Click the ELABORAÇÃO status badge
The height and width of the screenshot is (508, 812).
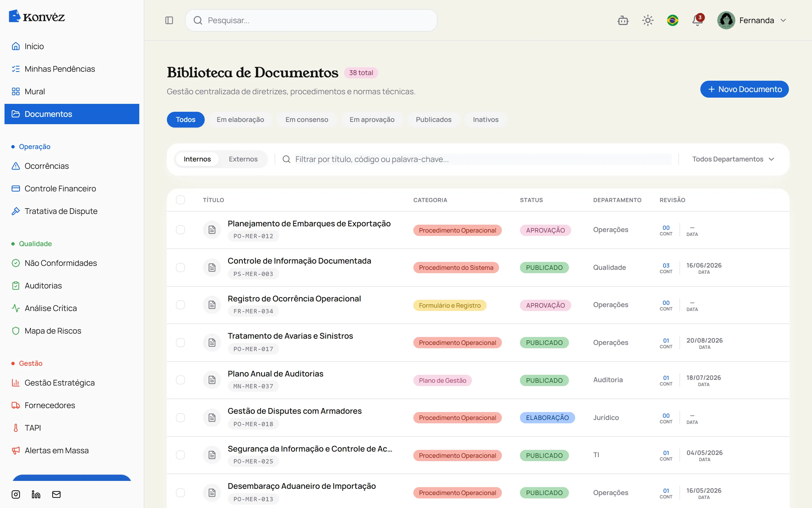point(547,418)
